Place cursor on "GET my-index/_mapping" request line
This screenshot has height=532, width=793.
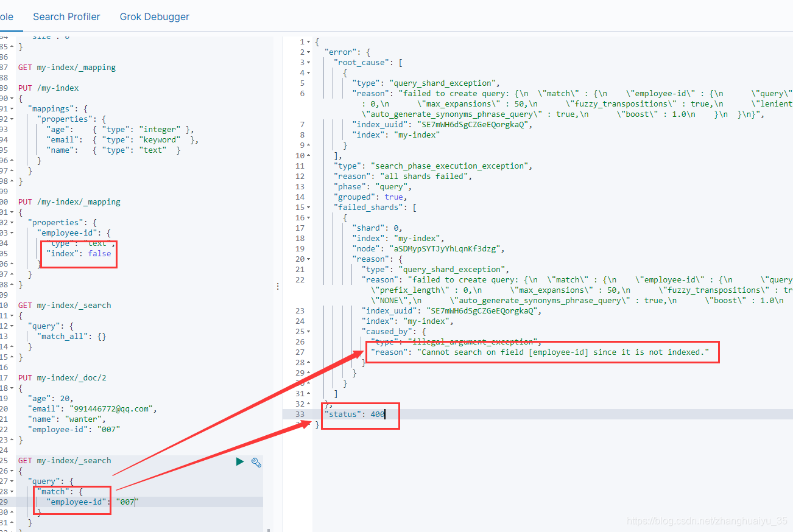click(66, 67)
